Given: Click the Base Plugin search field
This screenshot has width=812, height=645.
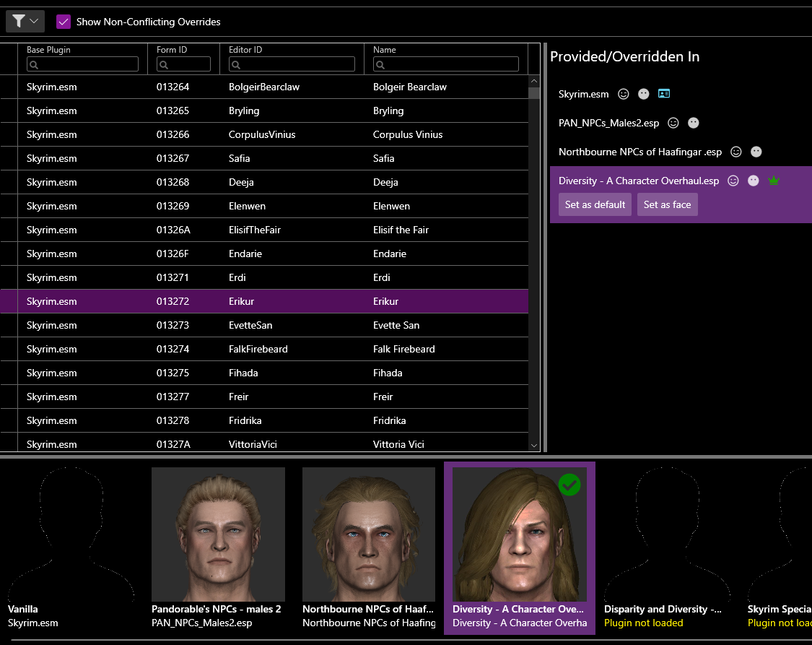Looking at the screenshot, I should (x=82, y=64).
